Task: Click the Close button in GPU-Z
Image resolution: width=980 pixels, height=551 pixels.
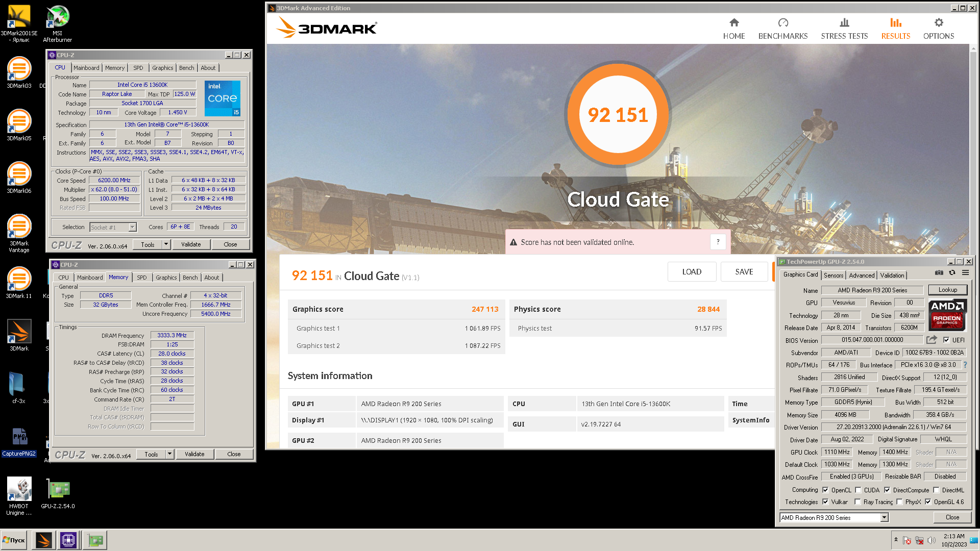Action: point(952,517)
